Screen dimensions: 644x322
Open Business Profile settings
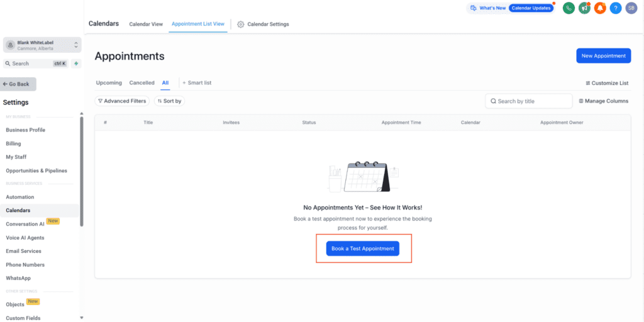click(x=25, y=130)
